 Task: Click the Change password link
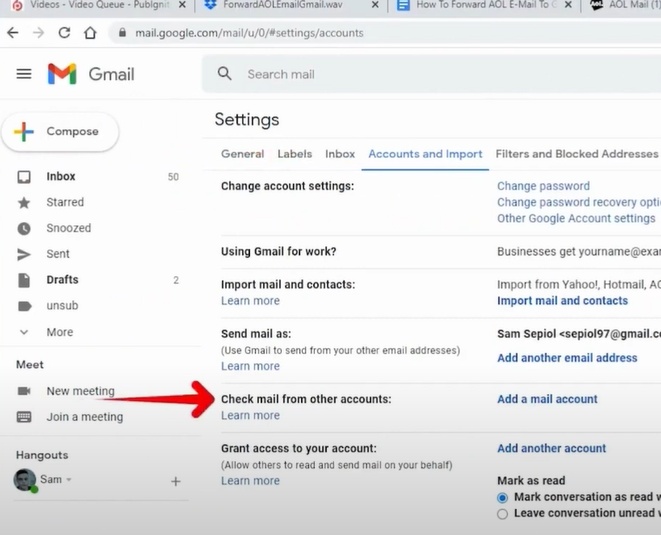[x=543, y=186]
